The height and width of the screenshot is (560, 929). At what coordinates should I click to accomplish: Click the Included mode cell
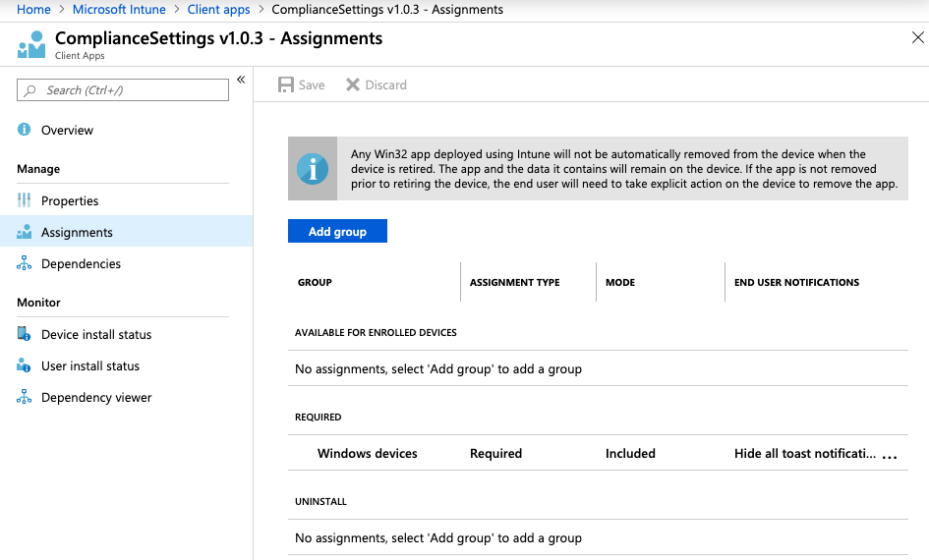[x=630, y=454]
